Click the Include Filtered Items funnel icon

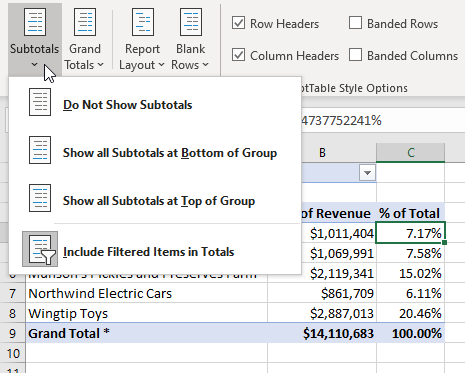pos(40,249)
